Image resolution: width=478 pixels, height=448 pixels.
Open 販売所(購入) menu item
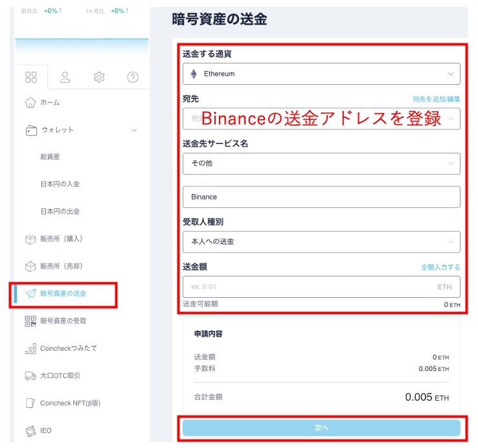tap(62, 239)
